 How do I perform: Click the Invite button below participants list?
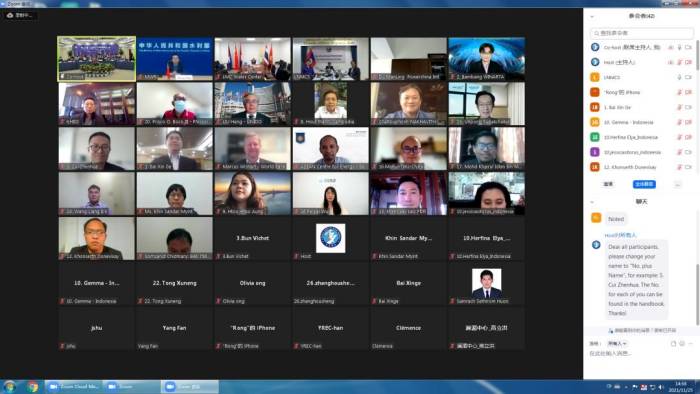point(608,184)
